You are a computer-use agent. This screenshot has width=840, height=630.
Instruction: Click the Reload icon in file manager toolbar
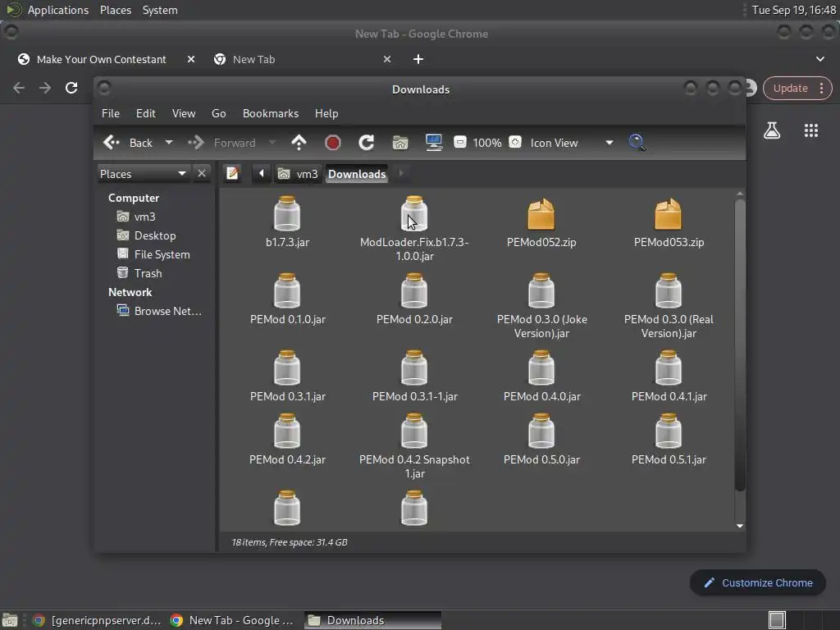pyautogui.click(x=366, y=143)
